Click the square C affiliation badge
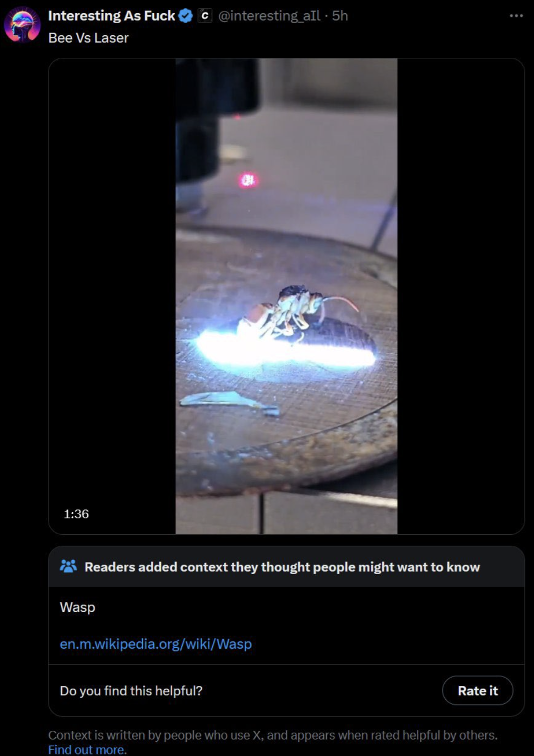Viewport: 534px width, 756px height. tap(205, 16)
